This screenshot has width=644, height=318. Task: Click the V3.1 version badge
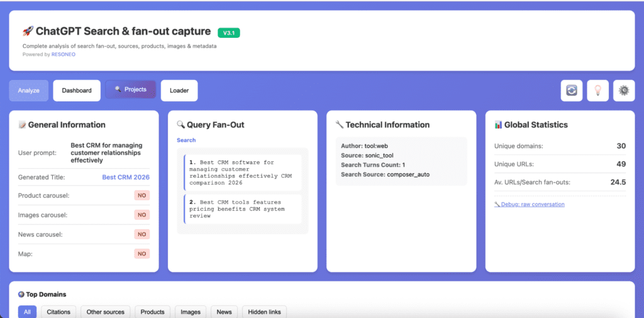point(229,33)
